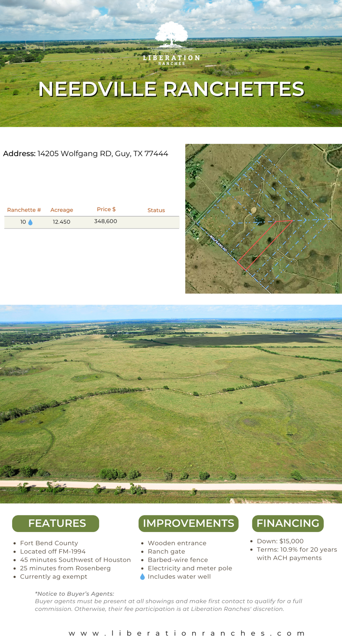
Task: Click the with ACH payments text
Action: coord(289,558)
